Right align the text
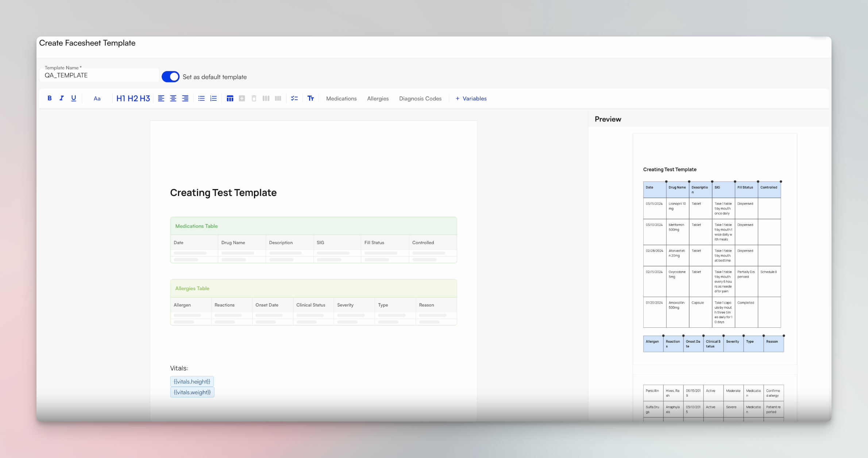Screen dimensions: 868x458 185,99
